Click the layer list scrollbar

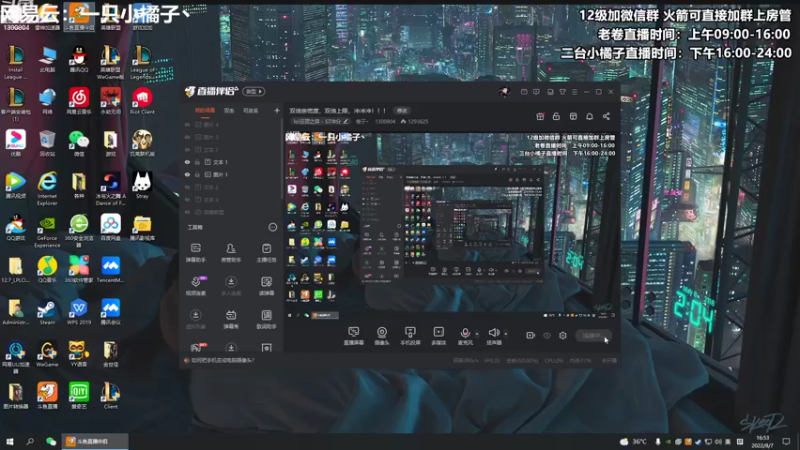(282, 158)
